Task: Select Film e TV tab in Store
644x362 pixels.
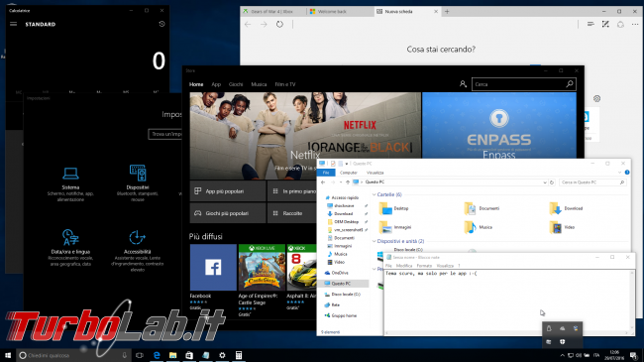Action: (285, 84)
